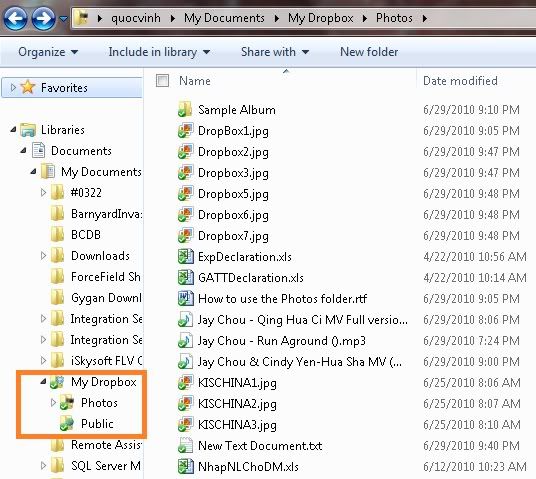Sort by the Date modified column header

point(460,81)
